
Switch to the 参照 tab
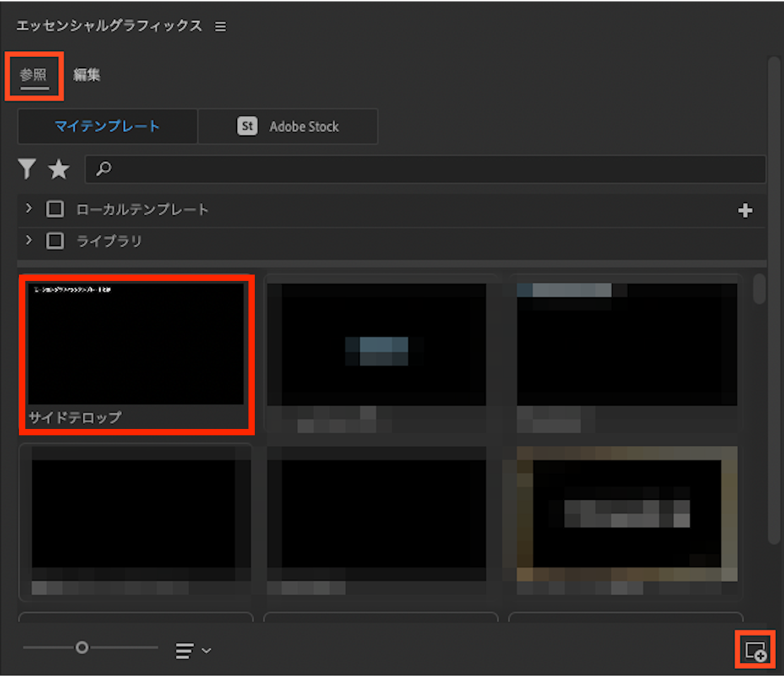(x=34, y=75)
